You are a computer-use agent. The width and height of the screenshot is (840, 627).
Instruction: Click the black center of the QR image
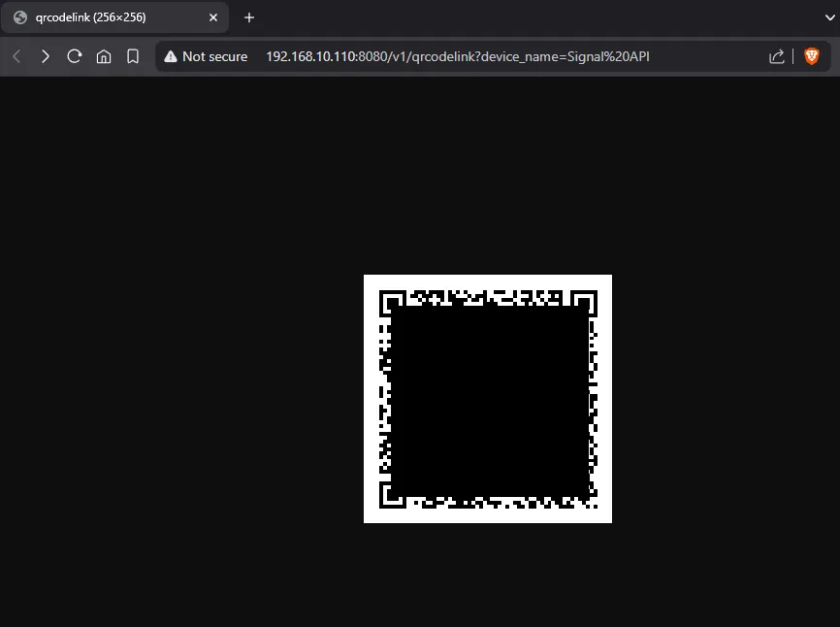click(488, 399)
